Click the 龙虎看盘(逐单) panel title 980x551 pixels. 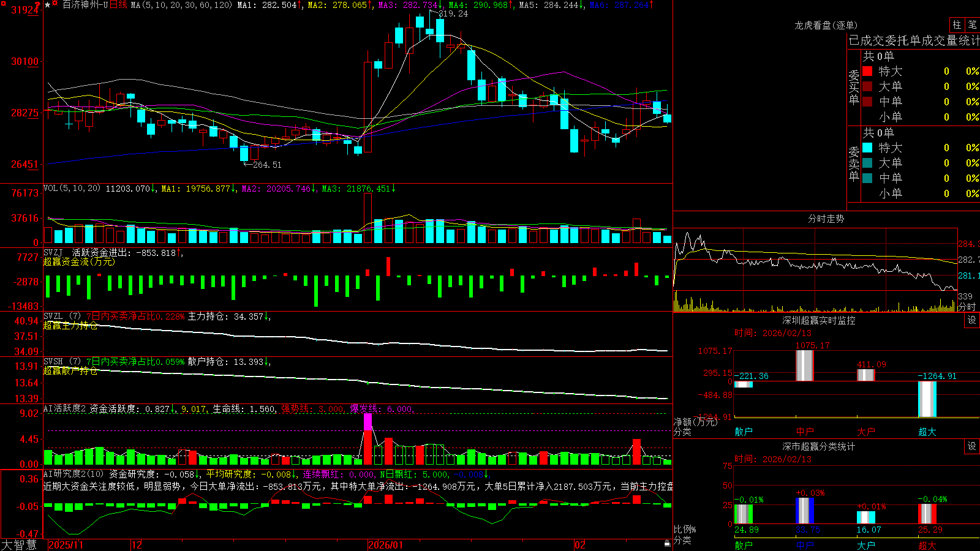click(x=826, y=25)
